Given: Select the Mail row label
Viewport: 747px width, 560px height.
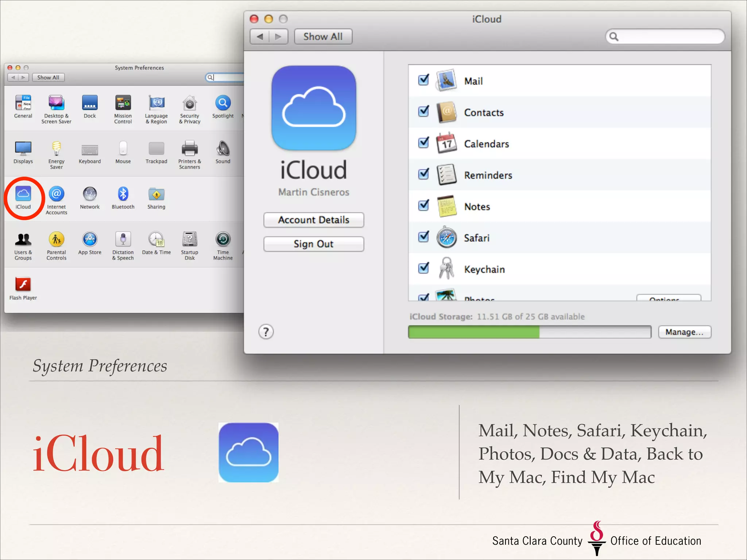Looking at the screenshot, I should [x=473, y=81].
